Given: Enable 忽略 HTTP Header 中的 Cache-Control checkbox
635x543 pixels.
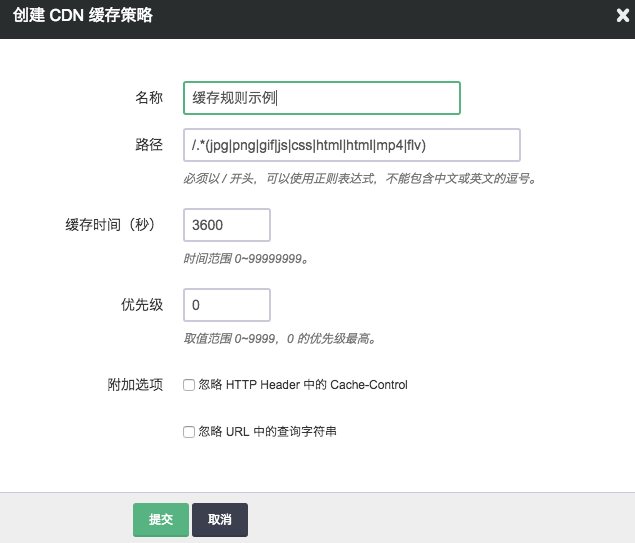Looking at the screenshot, I should (x=188, y=385).
